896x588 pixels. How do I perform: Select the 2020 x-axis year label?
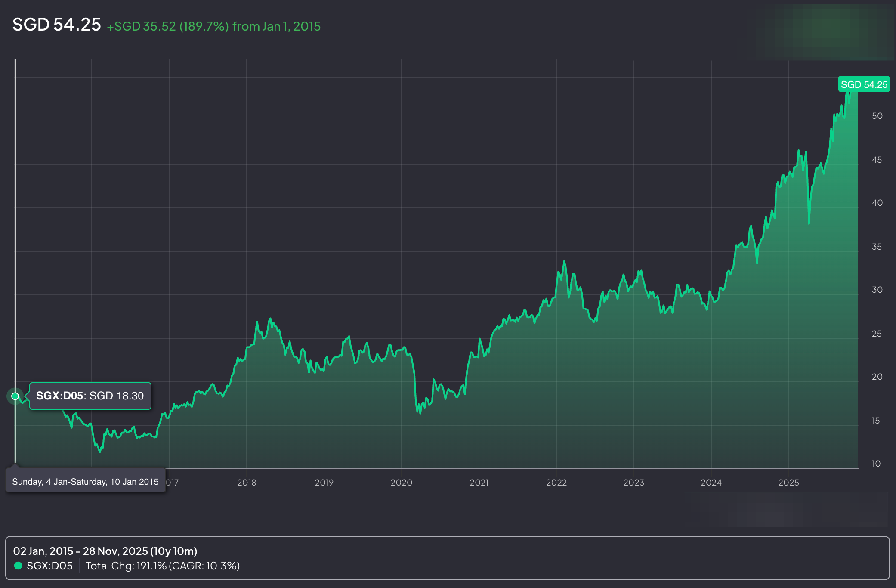coord(402,483)
